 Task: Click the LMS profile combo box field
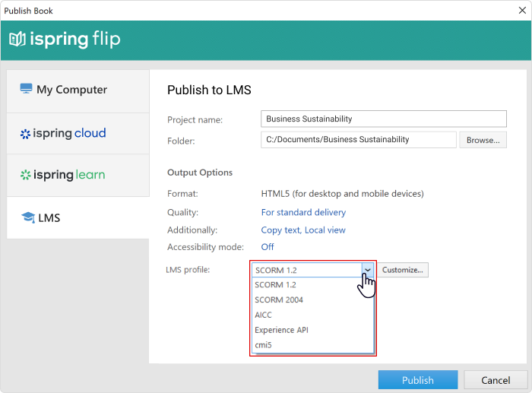point(307,270)
